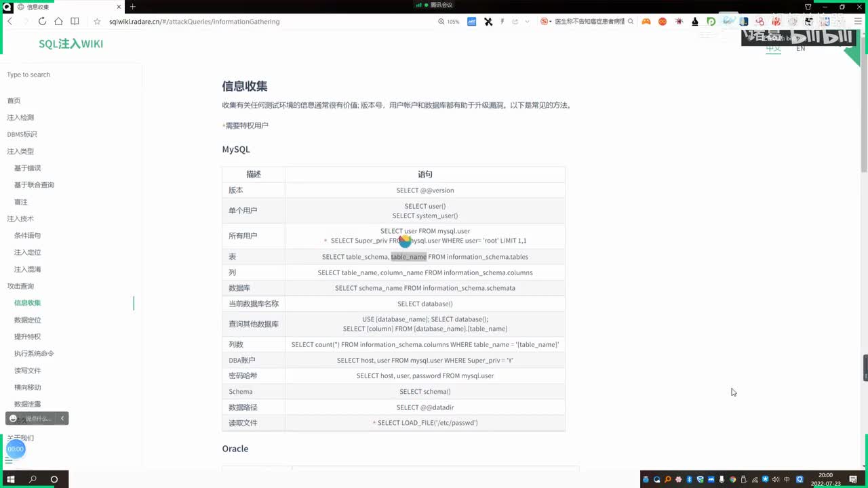Open 盲注 sidebar page
Viewport: 868px width, 488px height.
tap(21, 202)
